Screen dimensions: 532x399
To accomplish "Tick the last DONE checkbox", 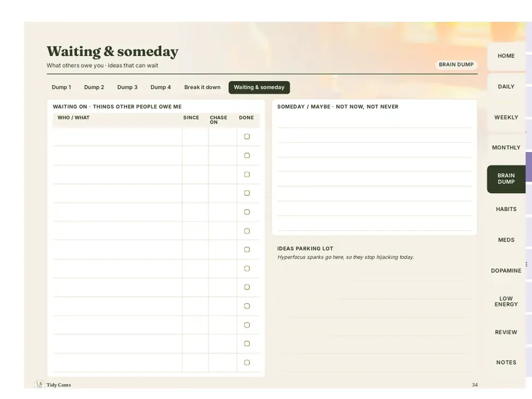I will pos(247,362).
